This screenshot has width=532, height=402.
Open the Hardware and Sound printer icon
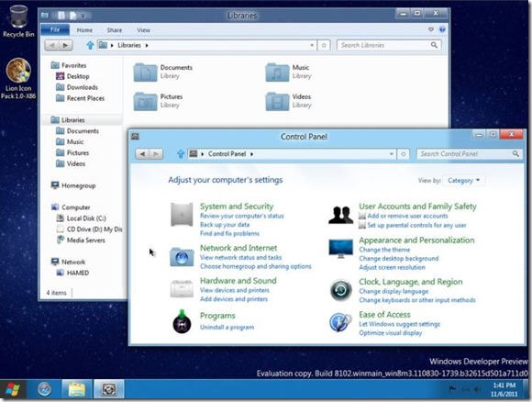182,289
